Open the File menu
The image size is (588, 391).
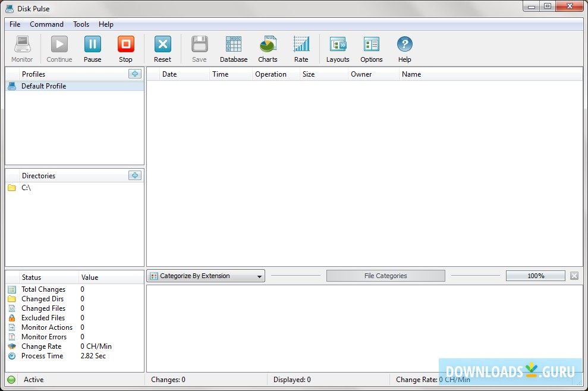(15, 24)
